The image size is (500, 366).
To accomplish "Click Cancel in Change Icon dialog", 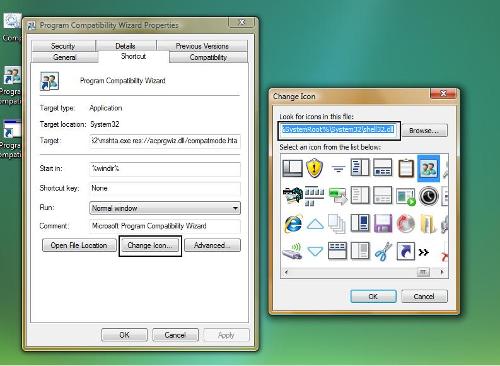I will pos(424,296).
